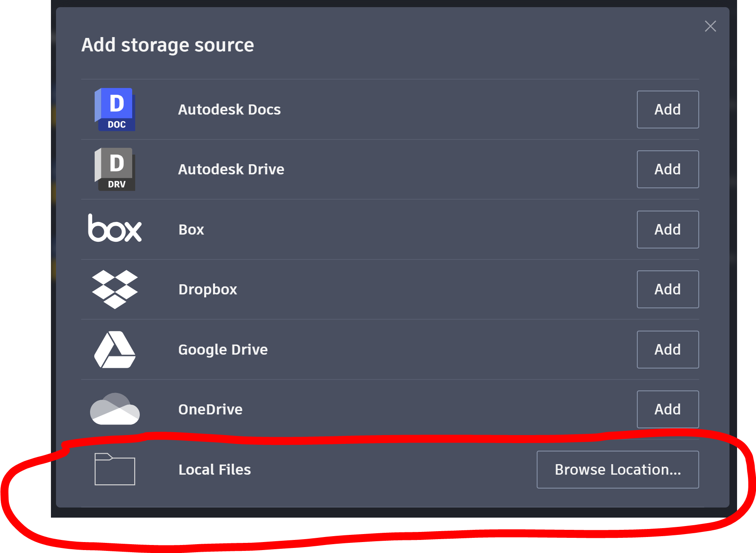Select the Local Files label
This screenshot has width=756, height=553.
215,470
